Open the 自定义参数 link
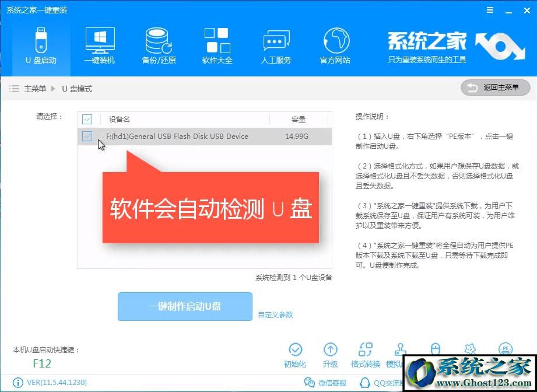The image size is (537, 392). (x=275, y=314)
